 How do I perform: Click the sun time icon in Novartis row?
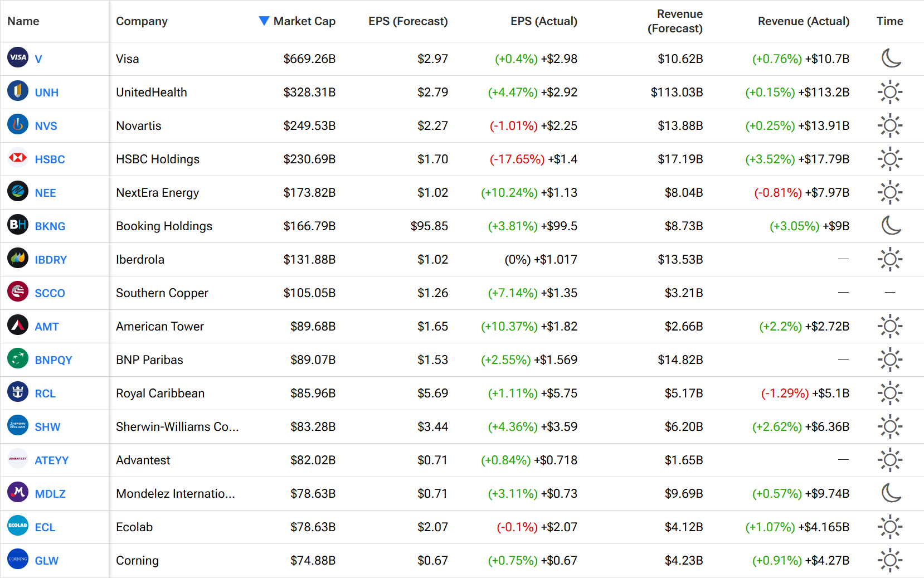[890, 125]
